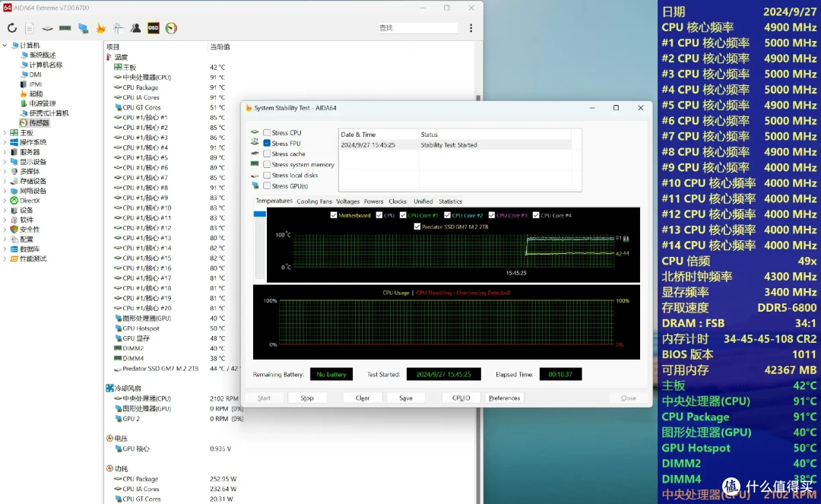
Task: Open Preferences in stability test
Action: tap(504, 398)
